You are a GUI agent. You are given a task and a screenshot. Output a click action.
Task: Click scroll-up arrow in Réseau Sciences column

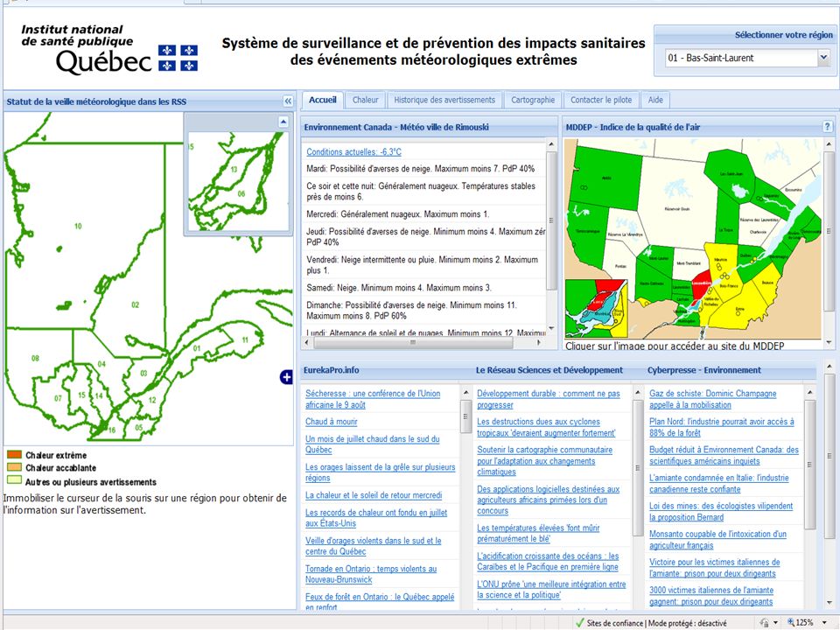(x=638, y=392)
